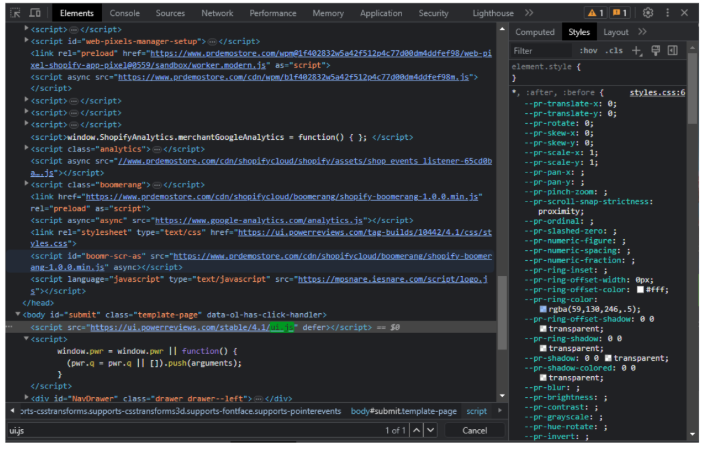The width and height of the screenshot is (705, 450).
Task: Select the boomr-scr-as script row
Action: tap(250, 262)
